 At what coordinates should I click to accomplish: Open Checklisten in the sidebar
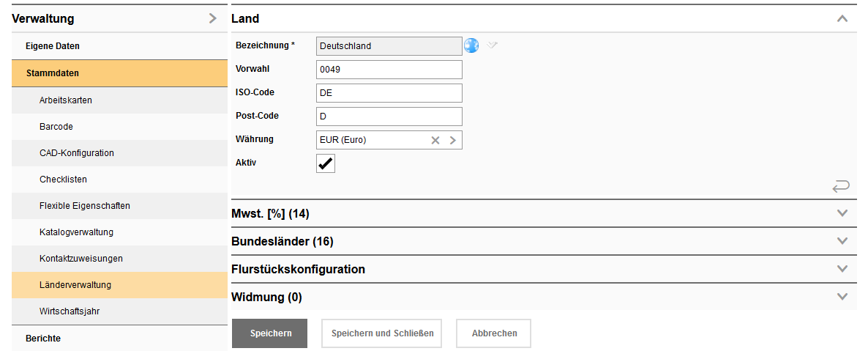(119, 180)
